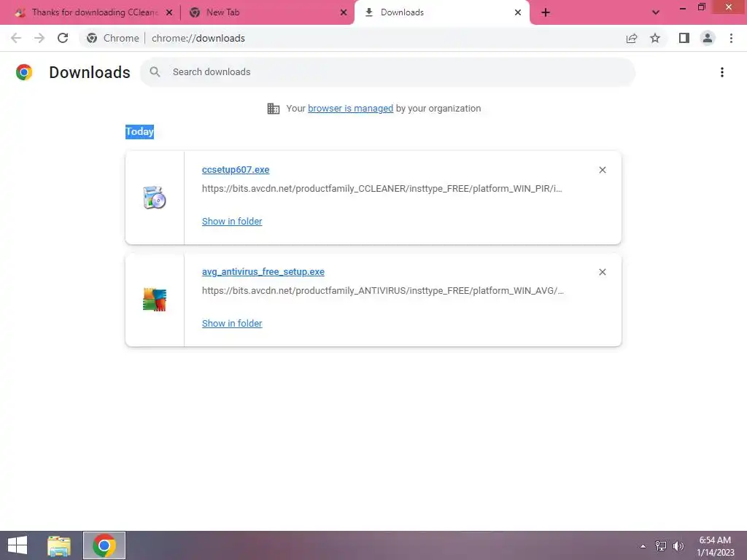Click the managed organization building icon

pos(274,109)
